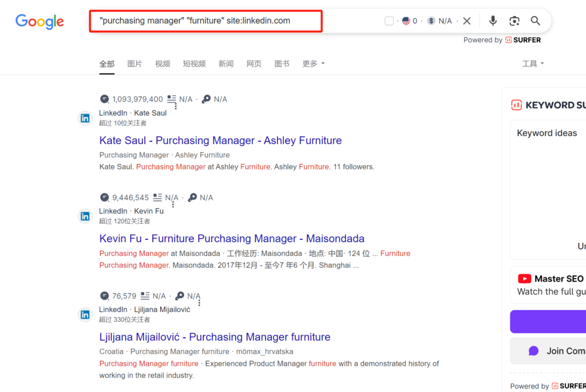Image resolution: width=586 pixels, height=392 pixels.
Task: Click the LinkedIn · Kevin Fu source line
Action: [131, 211]
